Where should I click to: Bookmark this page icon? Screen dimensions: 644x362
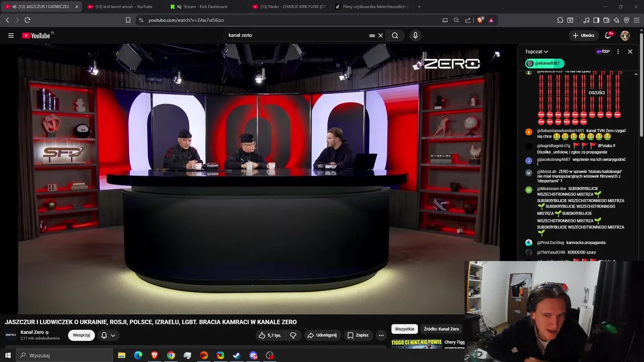tap(128, 20)
